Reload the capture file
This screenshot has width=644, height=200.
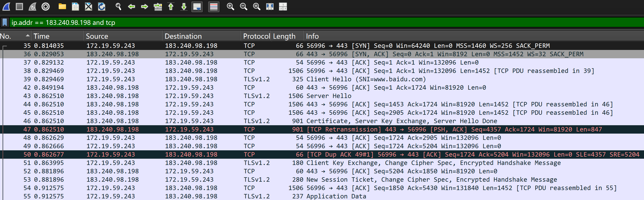102,7
